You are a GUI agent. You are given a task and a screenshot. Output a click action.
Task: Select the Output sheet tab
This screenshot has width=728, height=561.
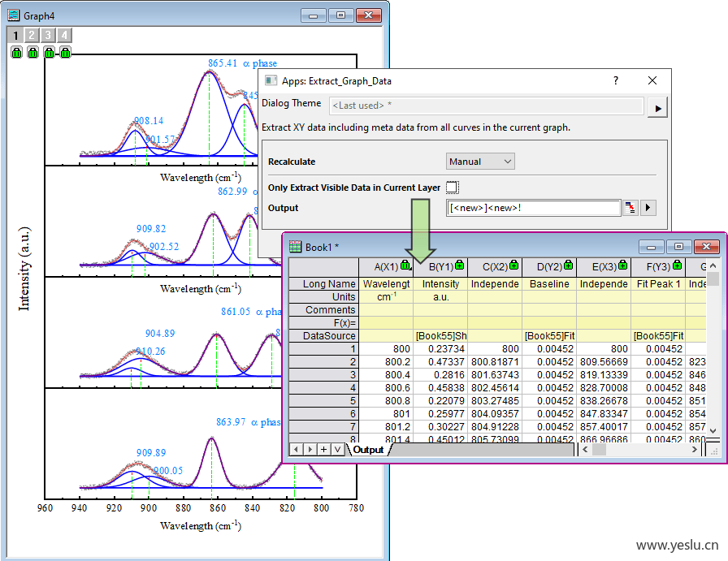click(368, 450)
